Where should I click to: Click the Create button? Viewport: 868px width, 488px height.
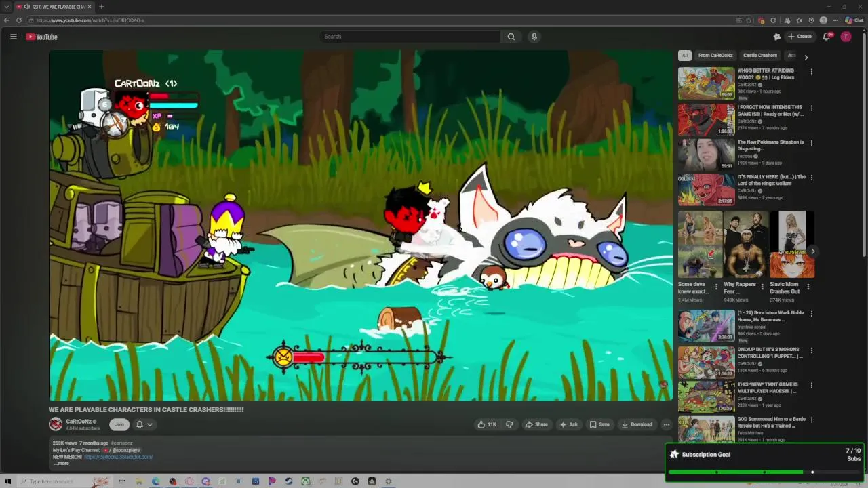tap(800, 37)
